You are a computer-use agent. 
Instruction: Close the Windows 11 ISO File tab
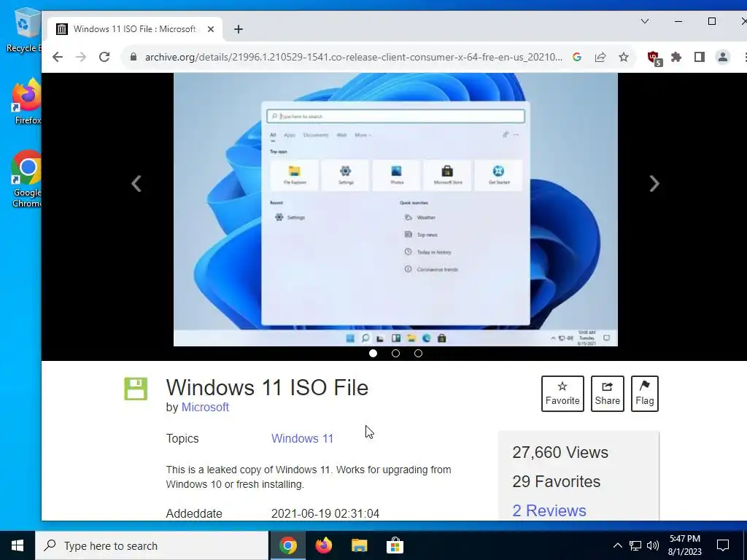point(211,29)
